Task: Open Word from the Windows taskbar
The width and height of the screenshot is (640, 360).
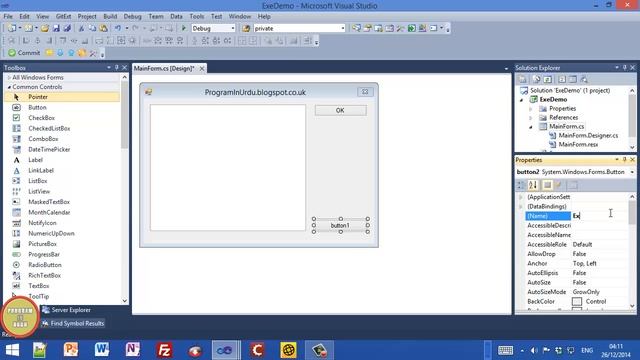Action: (102, 350)
